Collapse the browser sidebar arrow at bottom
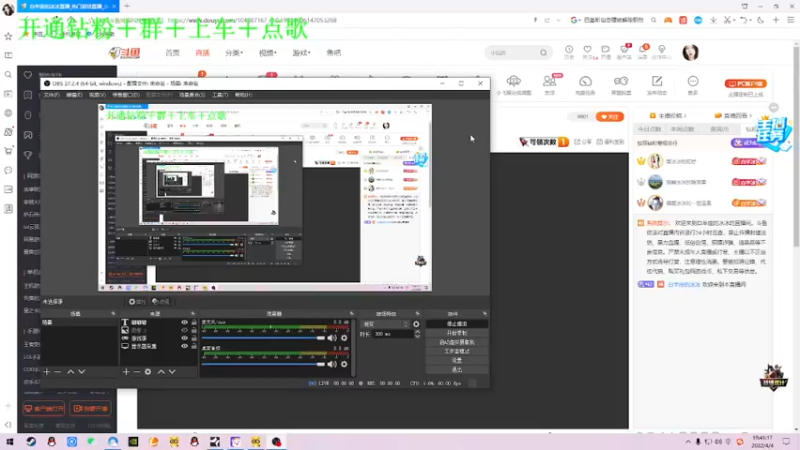The image size is (800, 450). click(8, 424)
